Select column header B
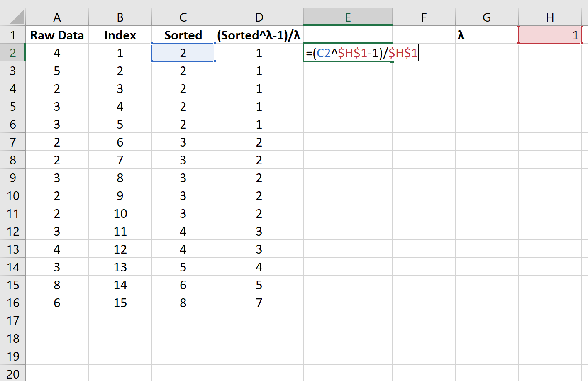588x381 pixels. click(x=120, y=17)
